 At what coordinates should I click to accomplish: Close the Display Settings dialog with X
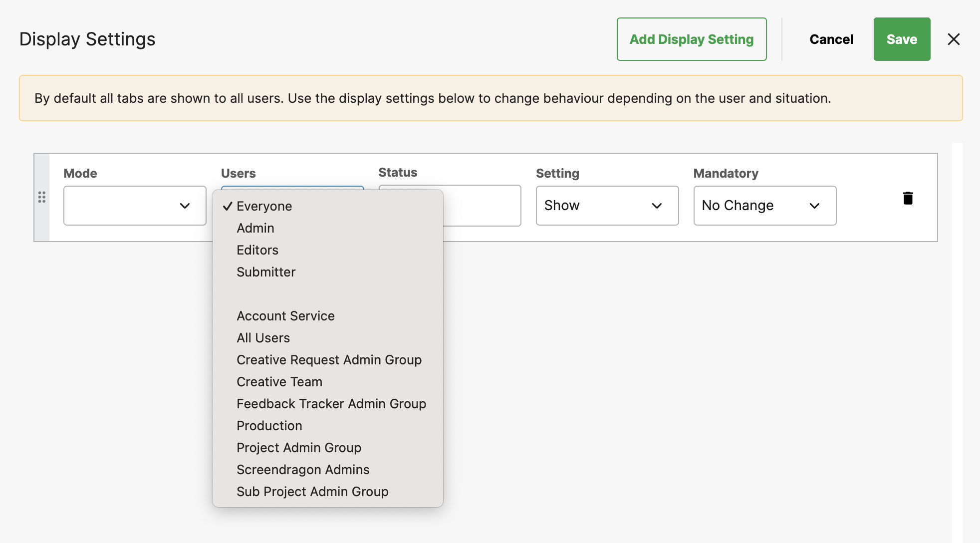coord(953,39)
